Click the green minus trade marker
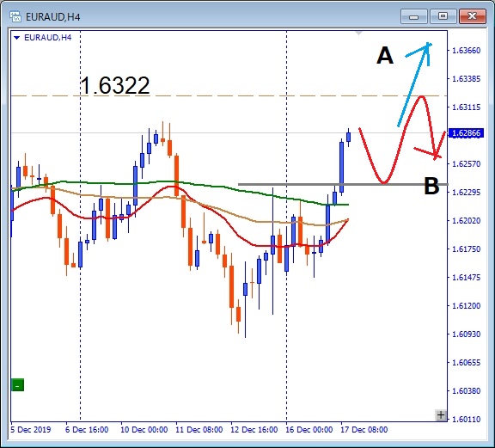Viewport: 495px width, 448px height. click(18, 385)
